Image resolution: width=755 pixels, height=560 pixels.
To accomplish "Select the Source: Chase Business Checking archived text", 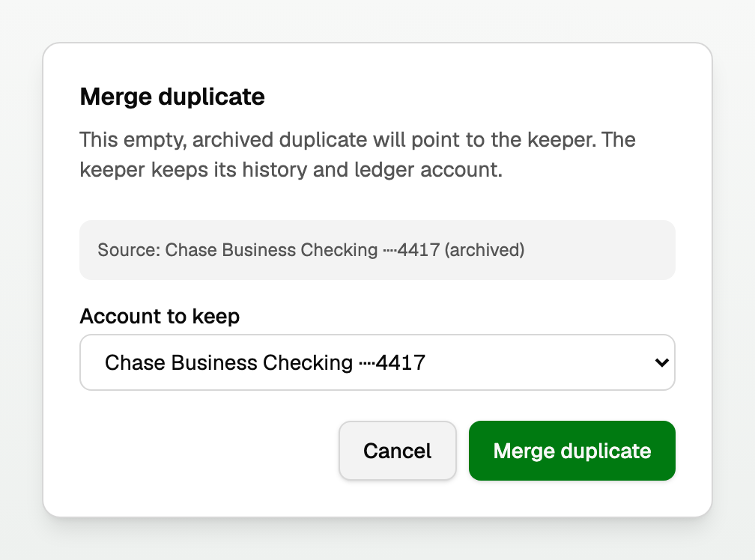I will [x=311, y=250].
